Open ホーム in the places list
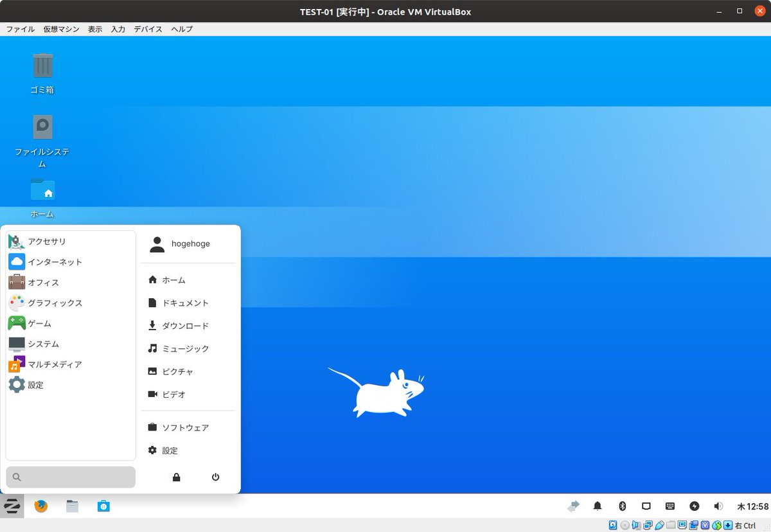Image resolution: width=771 pixels, height=532 pixels. [x=188, y=280]
